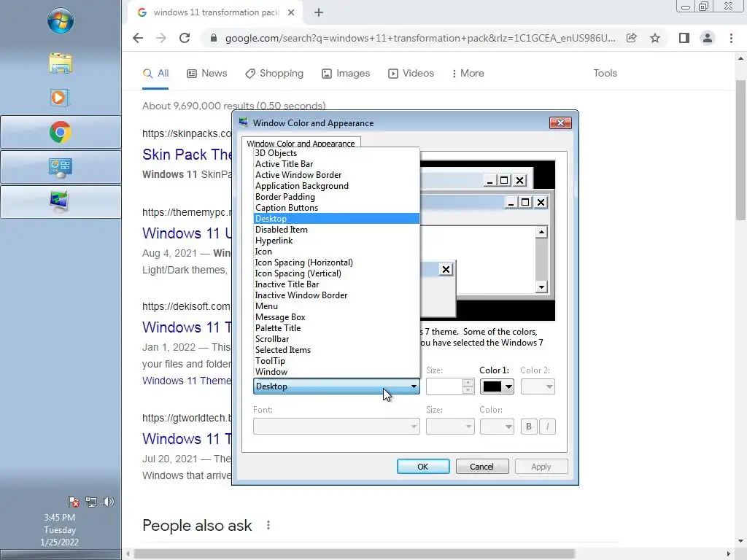
Task: Open the Windows Start orb
Action: click(61, 20)
